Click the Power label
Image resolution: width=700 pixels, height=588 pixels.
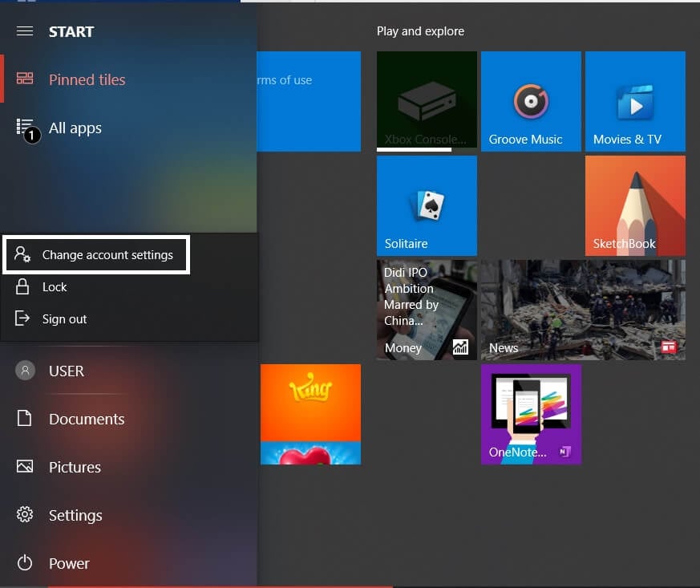pos(69,563)
